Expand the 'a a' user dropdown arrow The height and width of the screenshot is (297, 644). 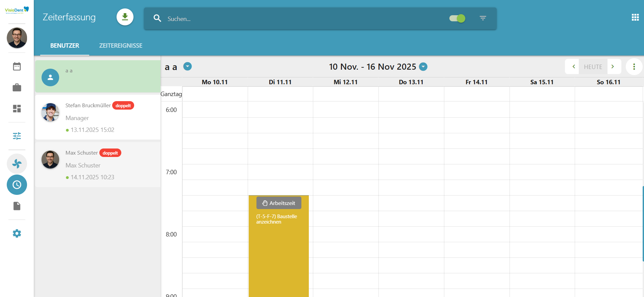[188, 67]
